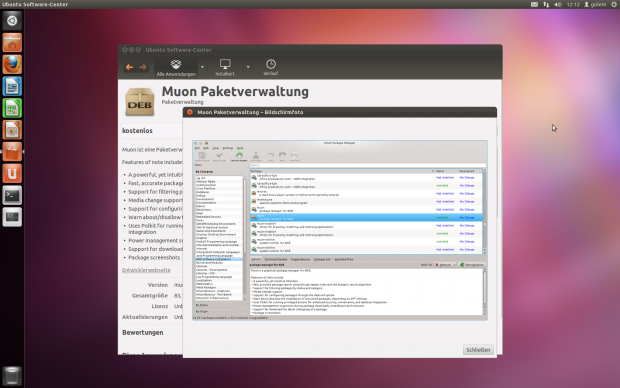This screenshot has width=620, height=388.
Task: Launch LibreOffice Calc from the launcher
Action: coord(12,108)
